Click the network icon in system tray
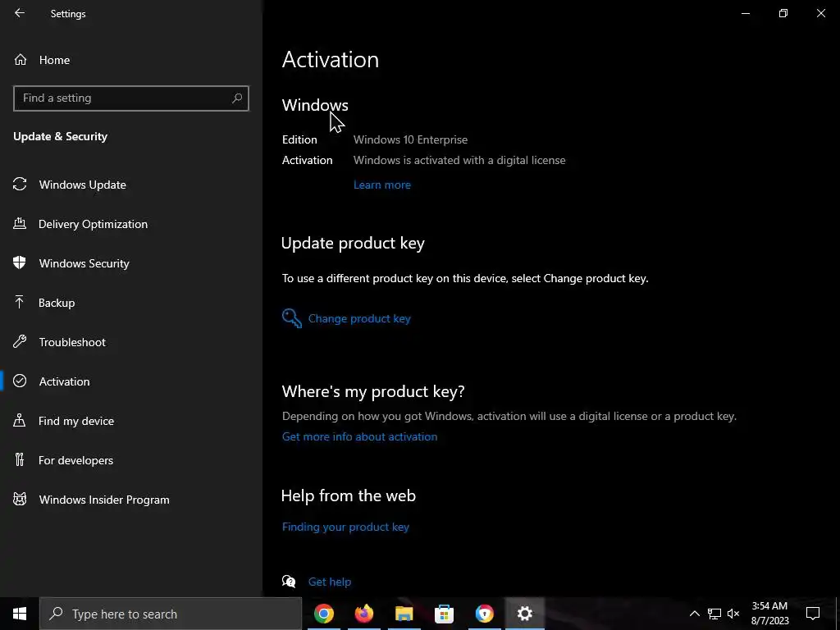The image size is (840, 630). pyautogui.click(x=714, y=614)
